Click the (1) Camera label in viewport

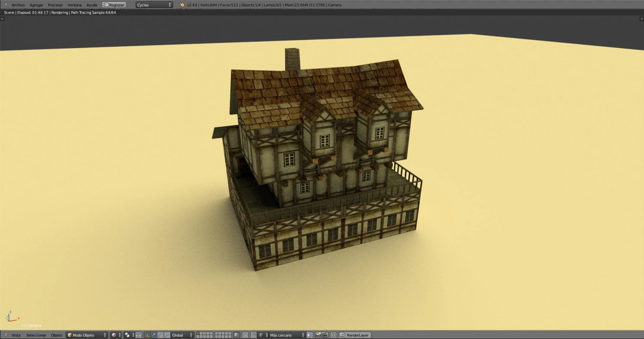pos(31,325)
